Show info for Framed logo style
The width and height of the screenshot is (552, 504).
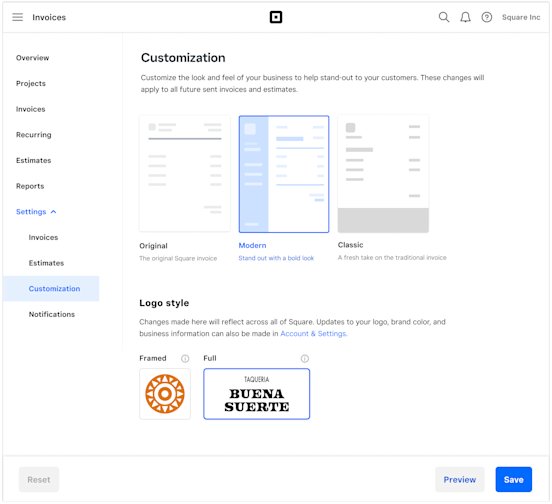[x=185, y=358]
